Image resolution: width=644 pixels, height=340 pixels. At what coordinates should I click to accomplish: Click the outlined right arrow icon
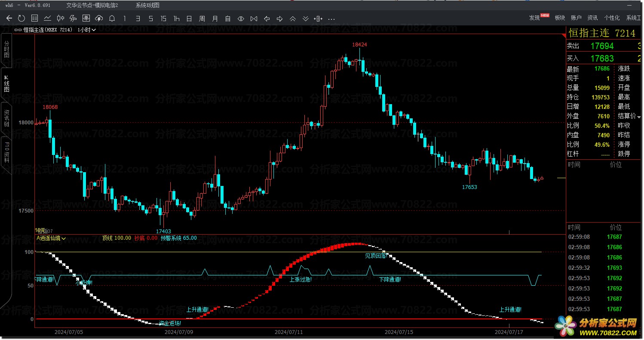pos(279,19)
